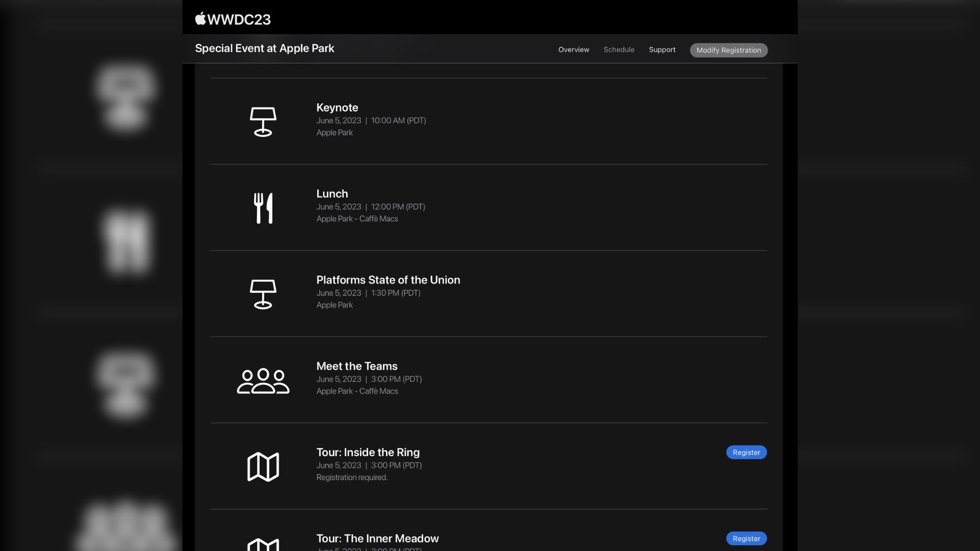980x551 pixels.
Task: Click the Platforms State of the Union icon
Action: (263, 294)
